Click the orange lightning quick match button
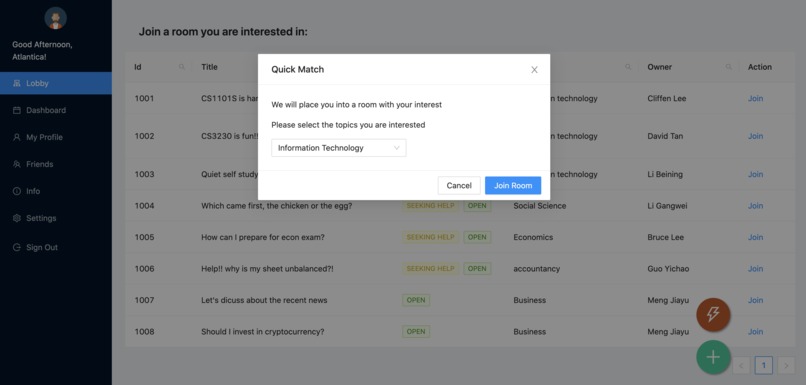Viewport: 806px width, 385px height. pyautogui.click(x=713, y=315)
